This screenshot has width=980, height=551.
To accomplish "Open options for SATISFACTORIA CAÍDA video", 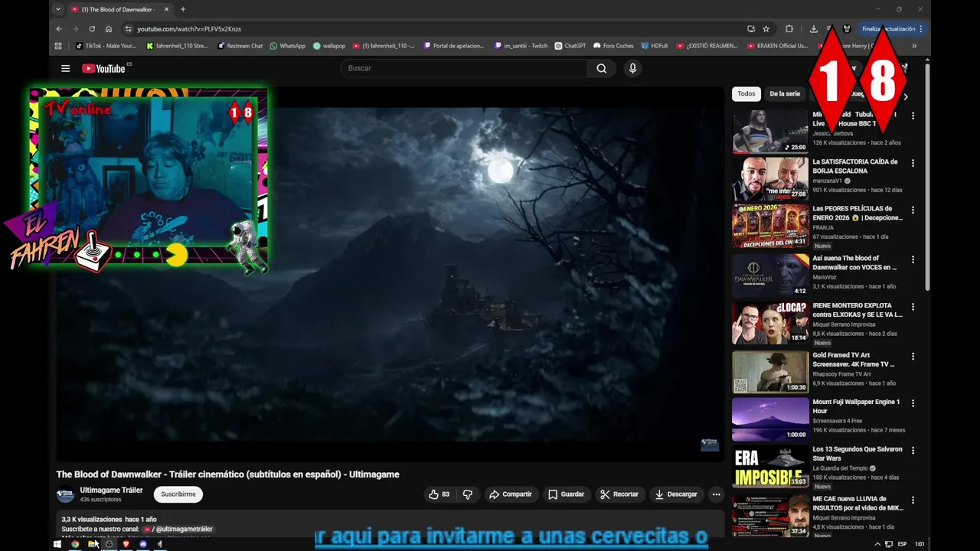I will (x=913, y=163).
